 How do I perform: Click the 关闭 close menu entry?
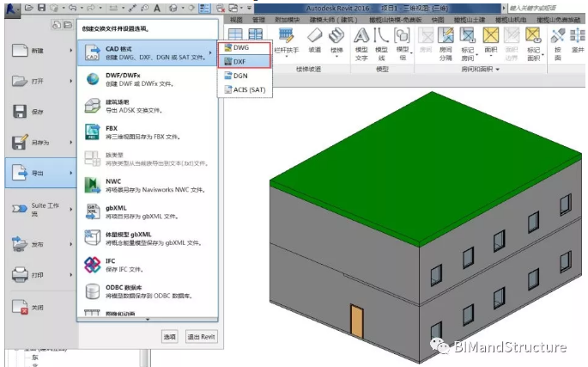pyautogui.click(x=40, y=307)
